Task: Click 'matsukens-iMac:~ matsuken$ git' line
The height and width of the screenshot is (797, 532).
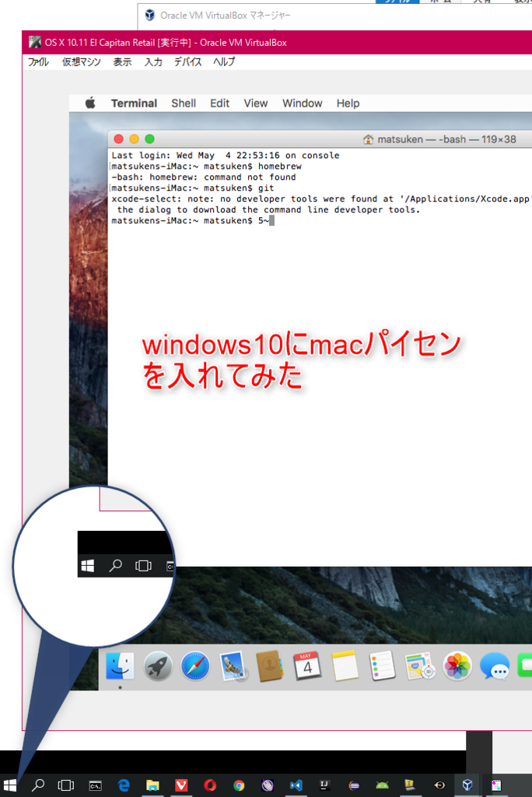Action: (193, 188)
